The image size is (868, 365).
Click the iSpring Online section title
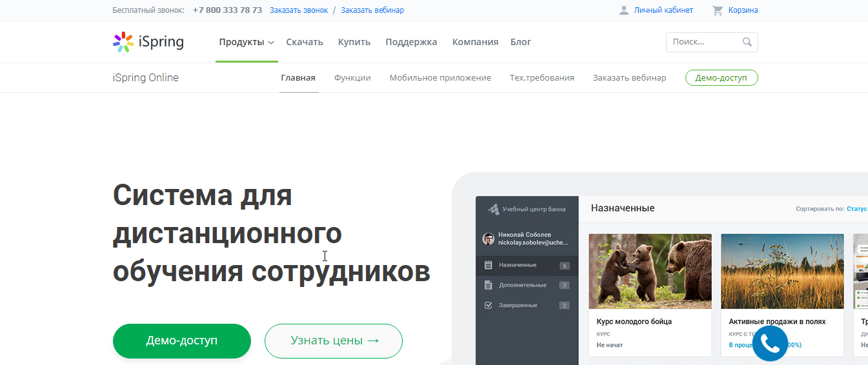146,78
